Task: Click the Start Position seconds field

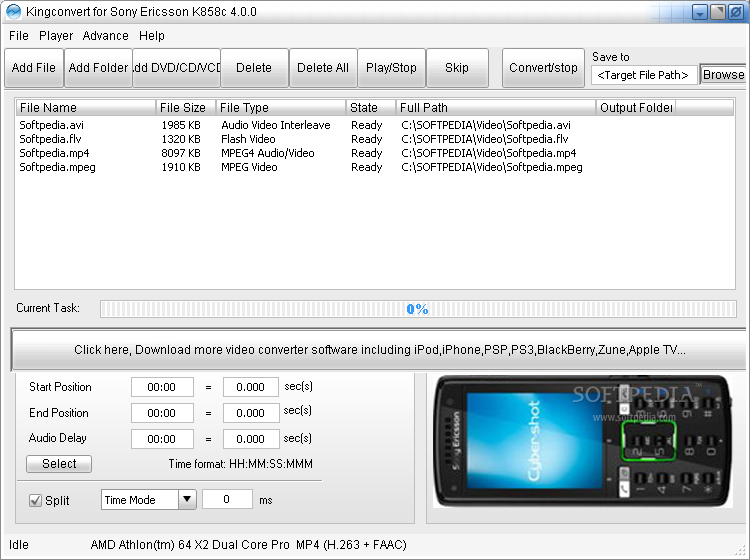Action: tap(251, 387)
